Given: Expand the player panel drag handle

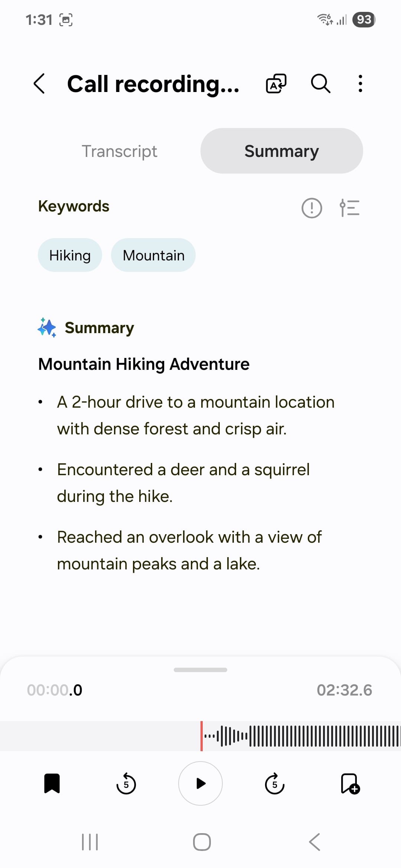Looking at the screenshot, I should (x=200, y=670).
